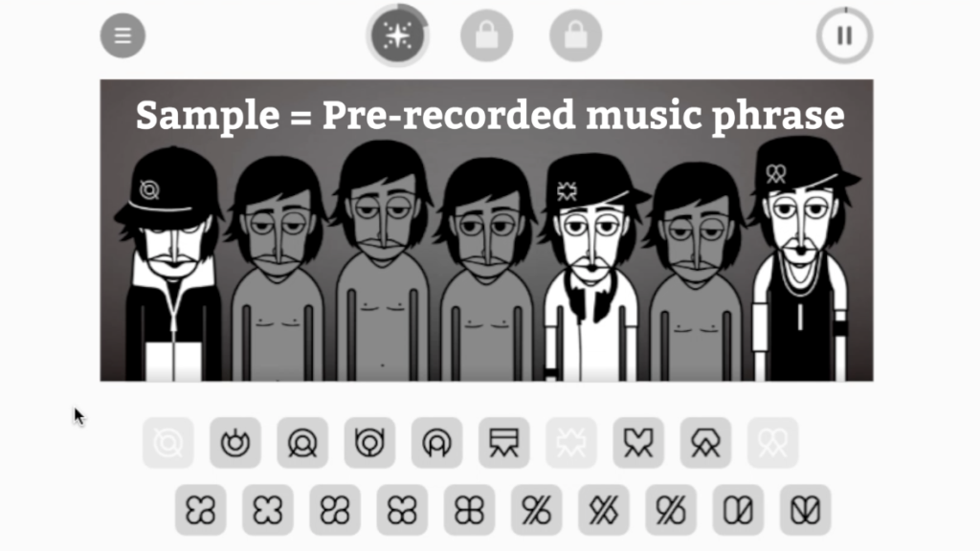
Task: Select the arch-shaped beat icon
Action: 436,443
